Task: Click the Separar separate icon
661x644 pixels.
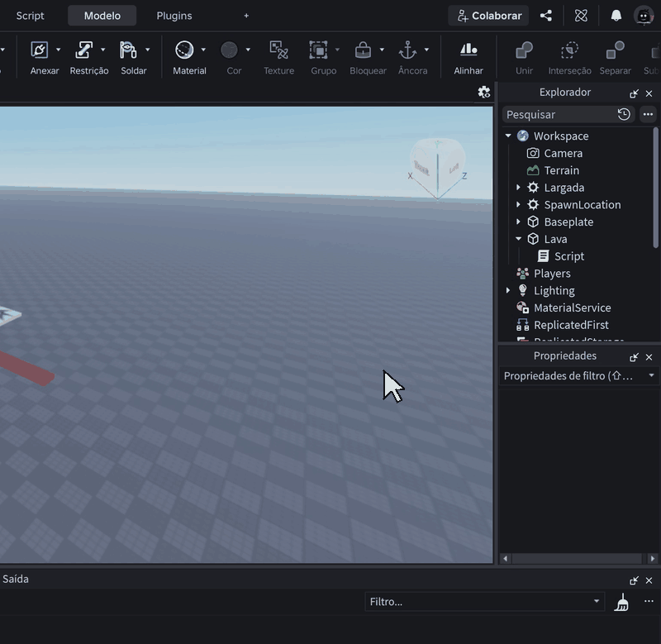Action: point(615,50)
